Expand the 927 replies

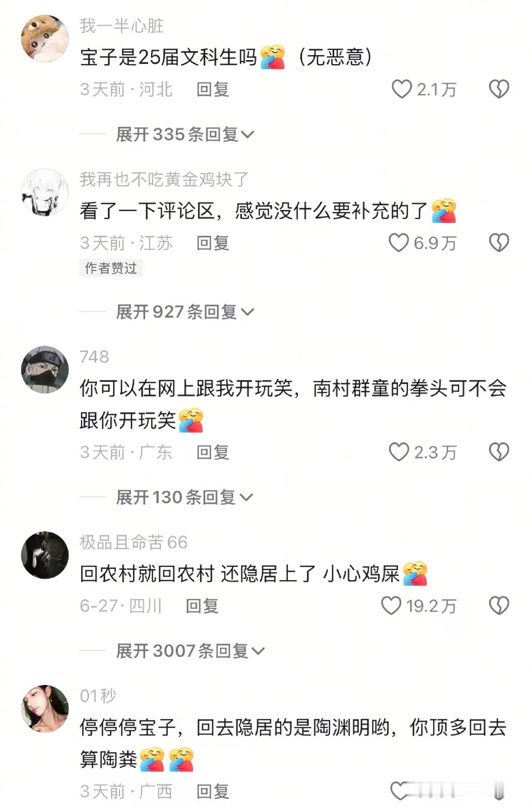point(185,311)
